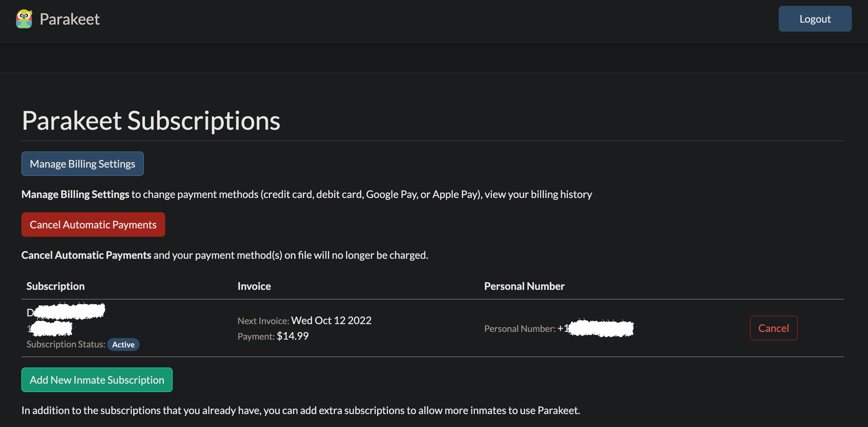Click the payment amount $14.99
The height and width of the screenshot is (427, 868).
pyautogui.click(x=292, y=336)
